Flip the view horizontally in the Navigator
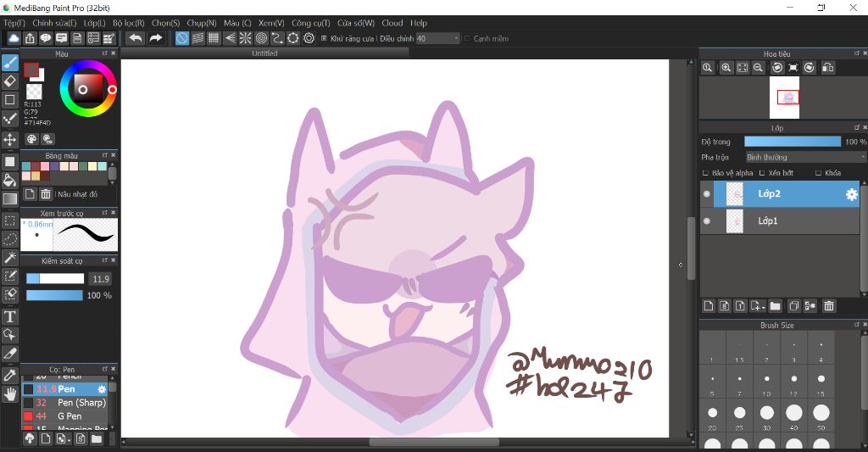868x452 pixels. tap(827, 68)
